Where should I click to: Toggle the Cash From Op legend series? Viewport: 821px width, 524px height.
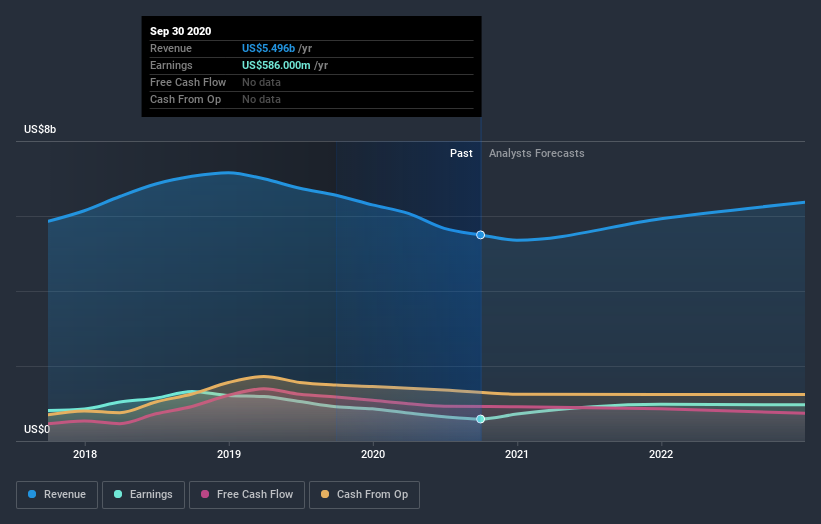tap(364, 495)
